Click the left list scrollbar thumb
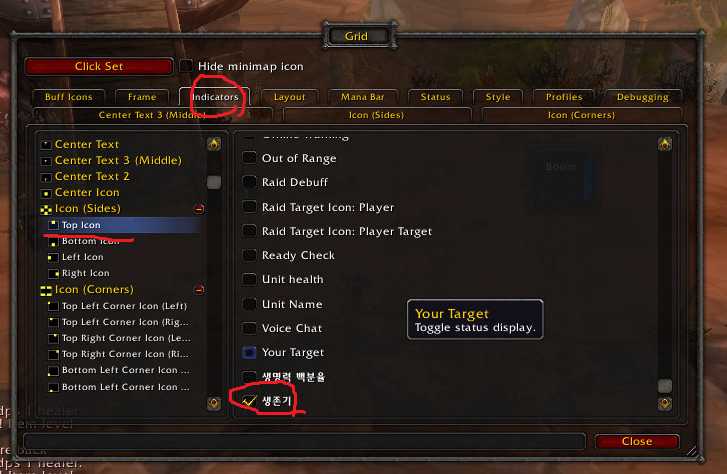This screenshot has width=727, height=474. [214, 182]
